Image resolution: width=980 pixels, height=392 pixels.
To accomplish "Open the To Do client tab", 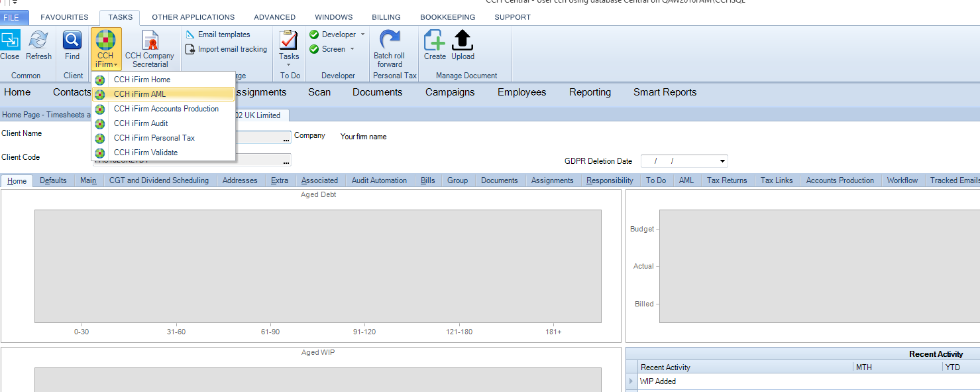I will click(656, 180).
